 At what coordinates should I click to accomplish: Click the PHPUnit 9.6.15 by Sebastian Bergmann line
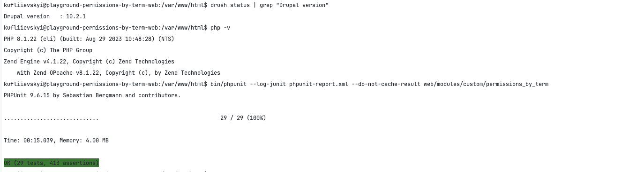(x=92, y=95)
